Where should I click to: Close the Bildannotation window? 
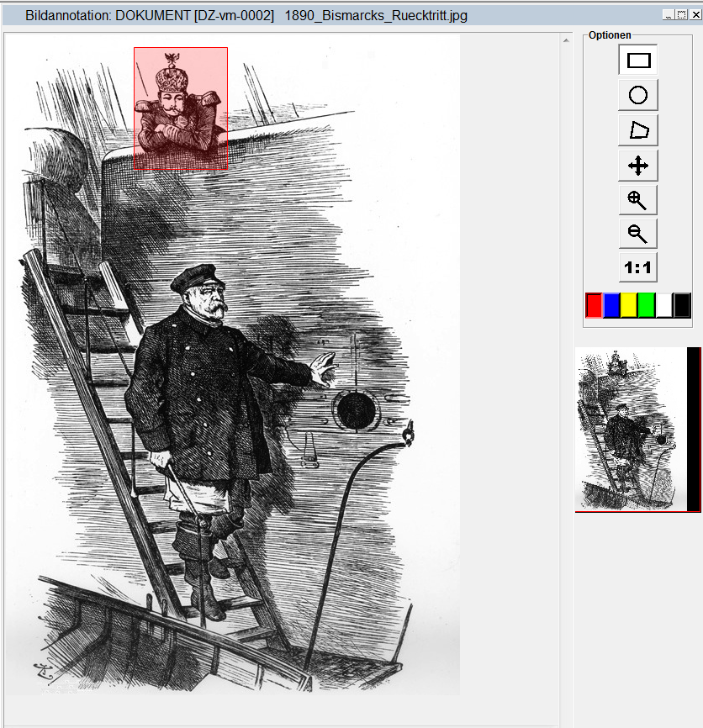coord(694,14)
